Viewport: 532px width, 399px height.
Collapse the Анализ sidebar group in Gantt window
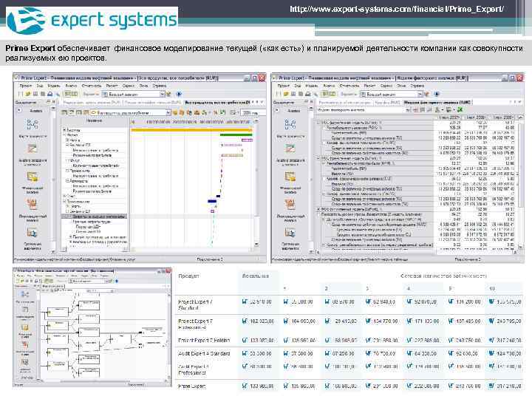click(x=19, y=110)
